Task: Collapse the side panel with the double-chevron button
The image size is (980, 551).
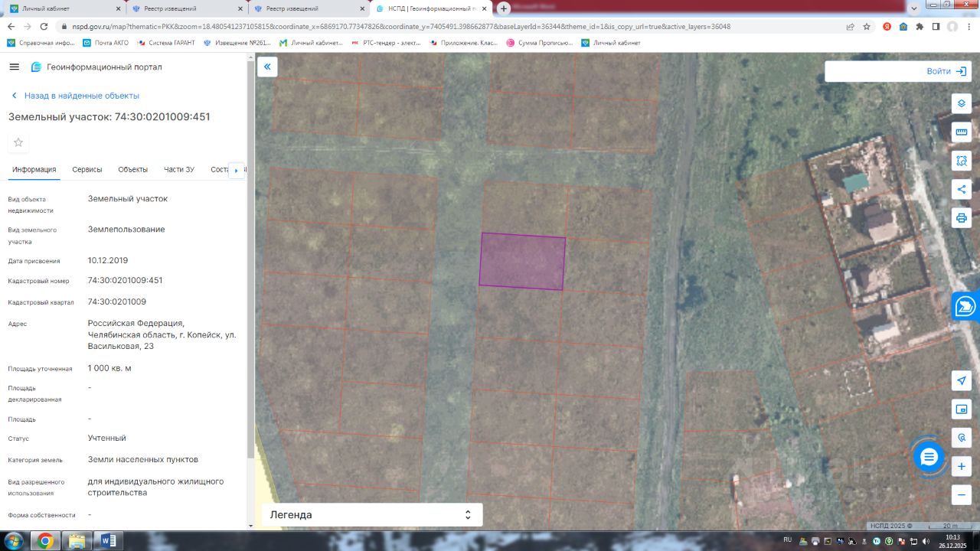Action: [x=267, y=67]
